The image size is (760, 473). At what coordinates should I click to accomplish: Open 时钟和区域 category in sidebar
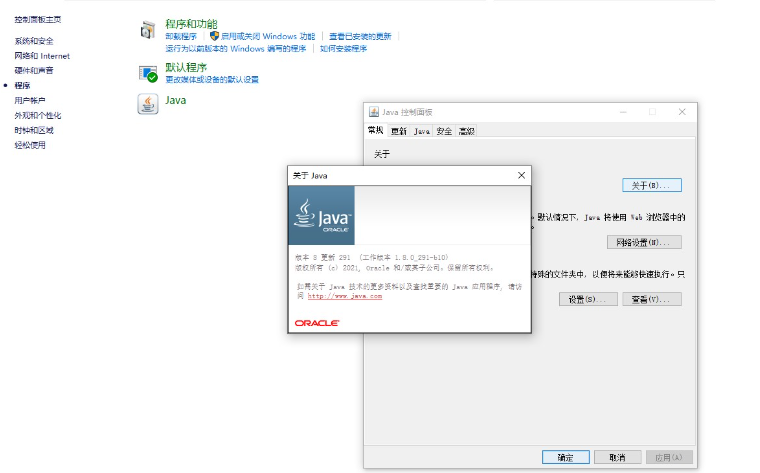pyautogui.click(x=34, y=130)
